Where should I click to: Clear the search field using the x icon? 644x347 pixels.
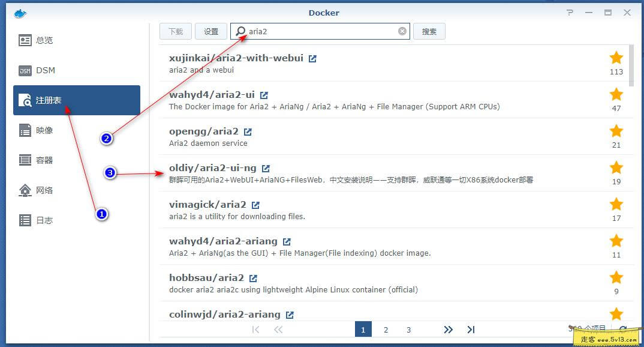(402, 31)
